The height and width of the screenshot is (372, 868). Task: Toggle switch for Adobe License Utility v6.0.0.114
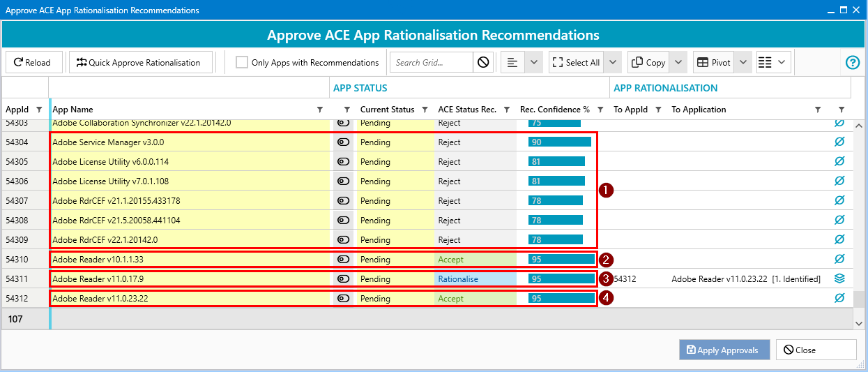pyautogui.click(x=343, y=161)
